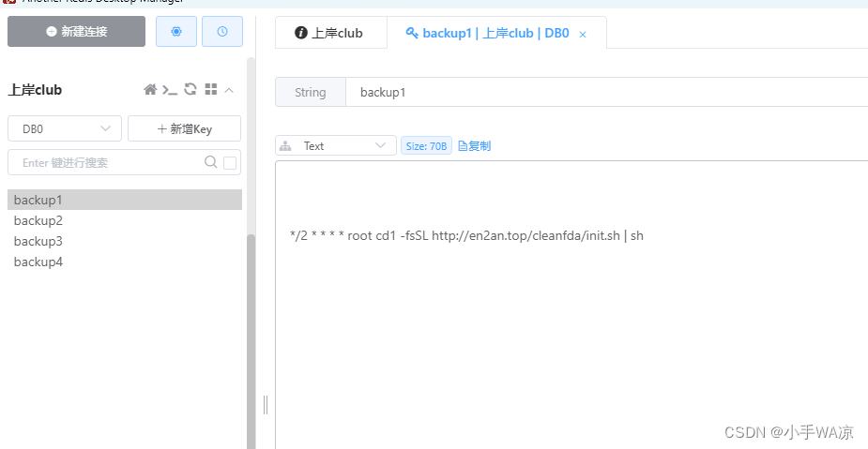
Task: Click the 新增Key add key button
Action: pos(184,128)
